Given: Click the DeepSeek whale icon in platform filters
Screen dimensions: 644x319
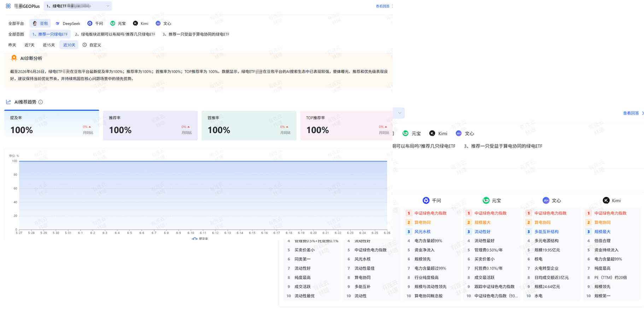Looking at the screenshot, I should click(x=58, y=23).
